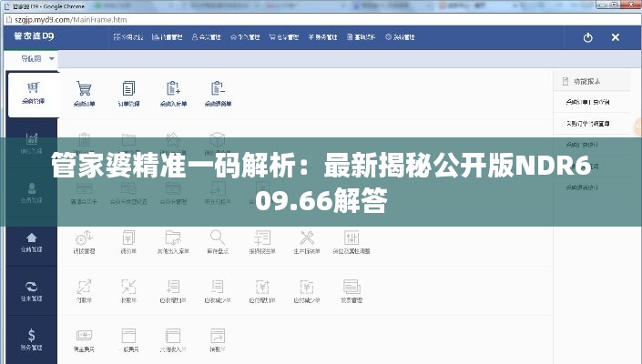The width and height of the screenshot is (642, 364).
Task: Select the circular arrows sidebar section
Action: [32, 291]
